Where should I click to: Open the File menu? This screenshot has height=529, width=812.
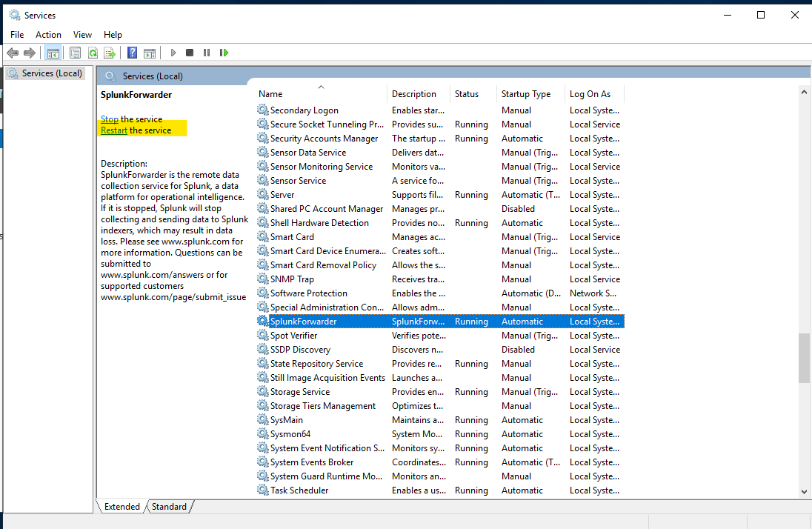tap(17, 35)
